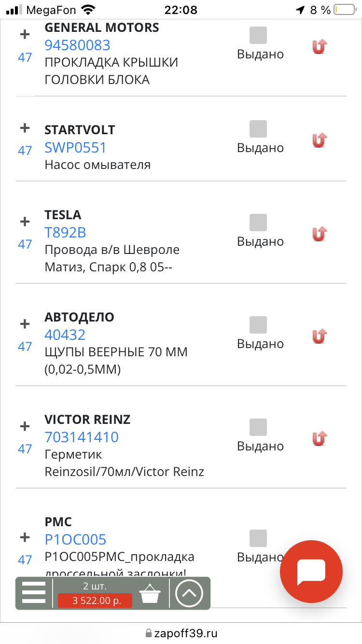The width and height of the screenshot is (362, 644).
Task: Click red return arrow for VICTOR REINZ item
Action: (319, 438)
